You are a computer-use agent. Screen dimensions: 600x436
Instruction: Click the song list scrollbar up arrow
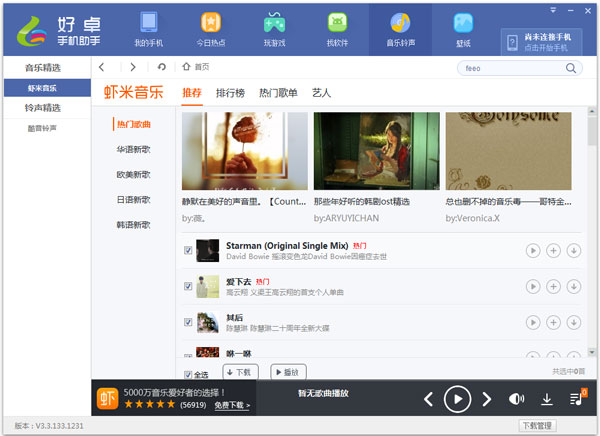coord(592,111)
